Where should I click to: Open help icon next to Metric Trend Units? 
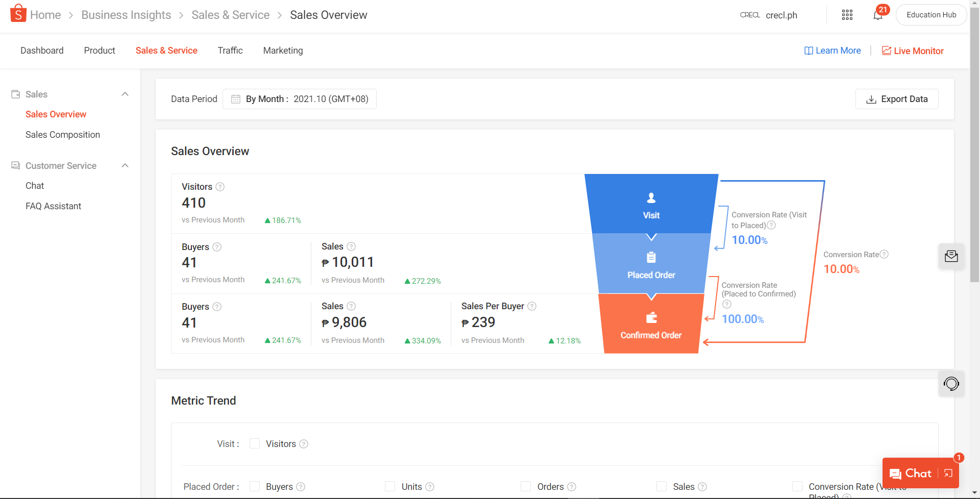(x=430, y=487)
